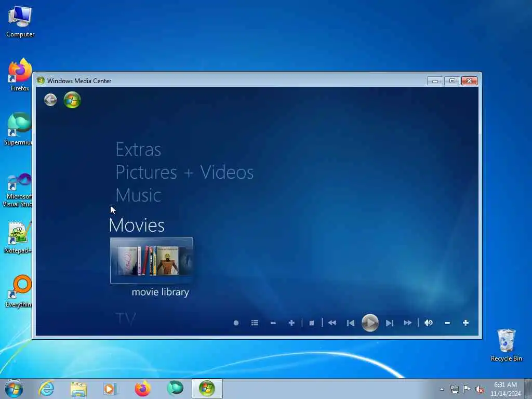Click the Media Center back arrow button
The width and height of the screenshot is (532, 399).
pyautogui.click(x=50, y=100)
